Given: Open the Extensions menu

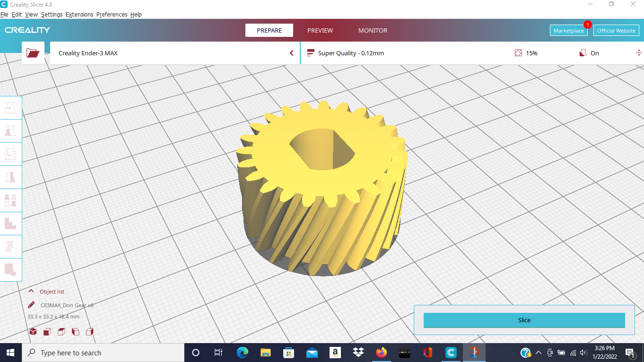Looking at the screenshot, I should 79,14.
